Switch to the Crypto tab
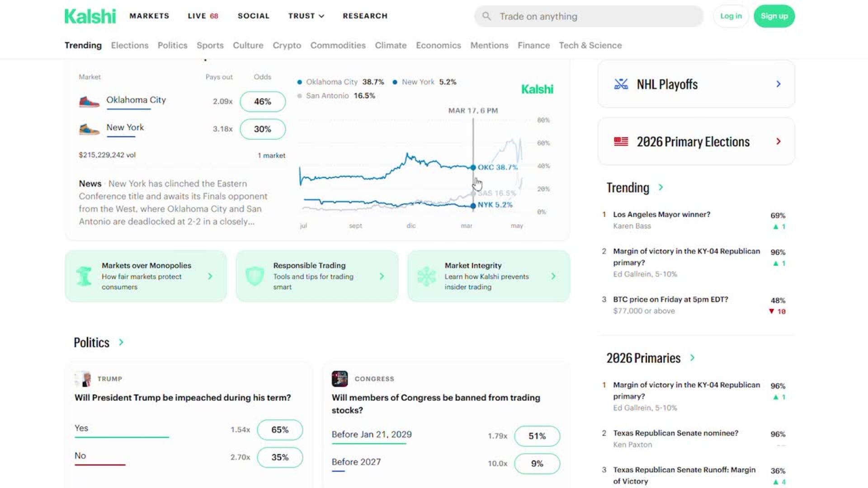This screenshot has height=488, width=868. 287,45
